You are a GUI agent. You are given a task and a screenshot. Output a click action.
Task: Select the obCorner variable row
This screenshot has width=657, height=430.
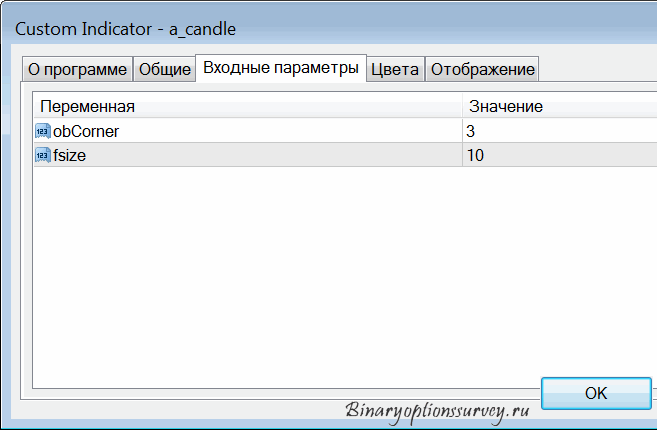click(345, 131)
